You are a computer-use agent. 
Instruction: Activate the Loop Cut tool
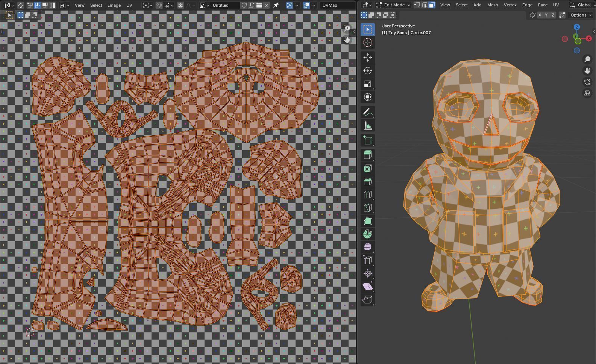[367, 195]
